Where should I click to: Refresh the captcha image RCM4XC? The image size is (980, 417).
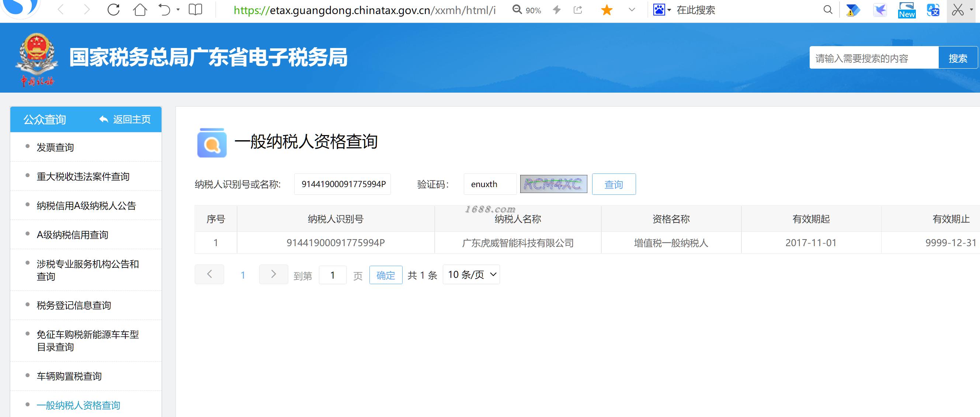pos(553,184)
